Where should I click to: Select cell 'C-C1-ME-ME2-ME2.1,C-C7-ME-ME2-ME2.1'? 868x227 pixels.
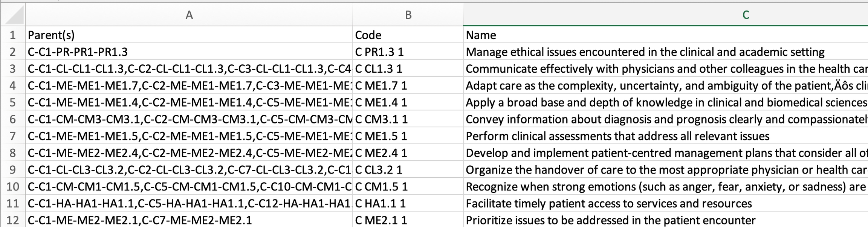(x=188, y=220)
